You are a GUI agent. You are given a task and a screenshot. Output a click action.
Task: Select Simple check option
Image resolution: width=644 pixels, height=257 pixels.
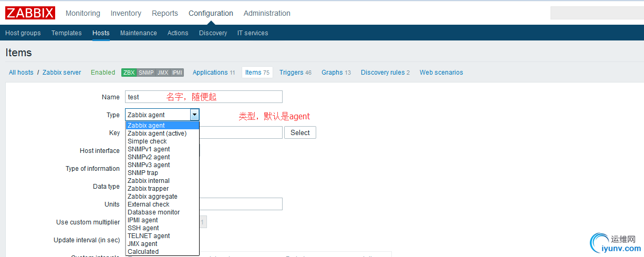point(162,141)
